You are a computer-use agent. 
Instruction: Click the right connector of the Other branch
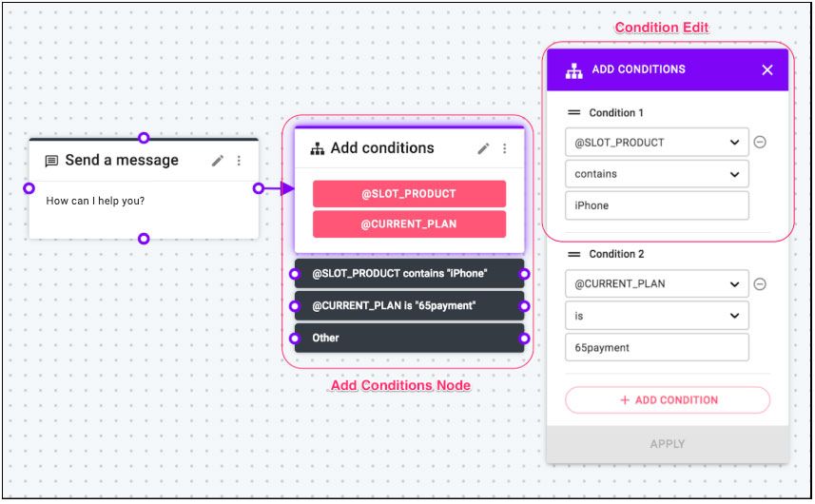(524, 339)
